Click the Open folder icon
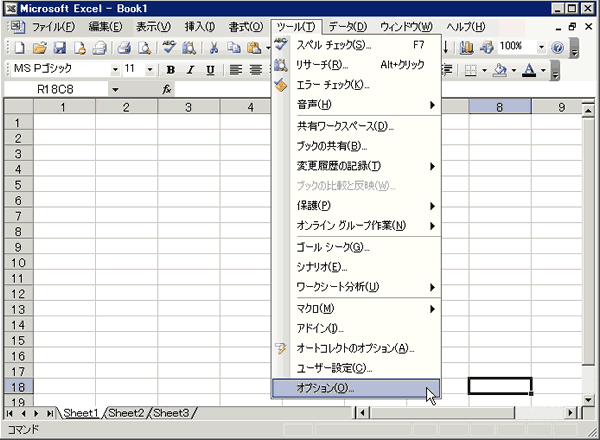600x440 pixels. [39, 48]
